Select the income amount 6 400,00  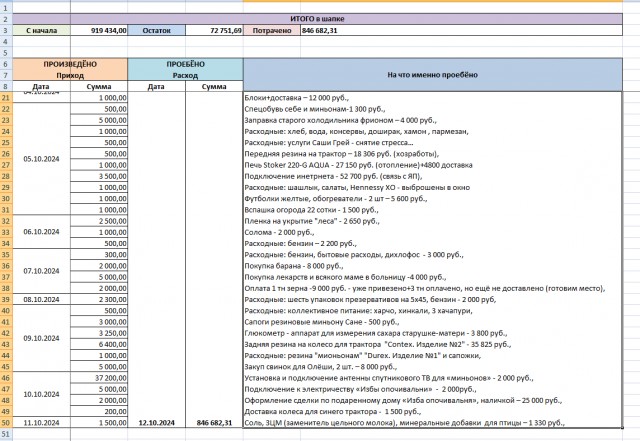(x=99, y=344)
